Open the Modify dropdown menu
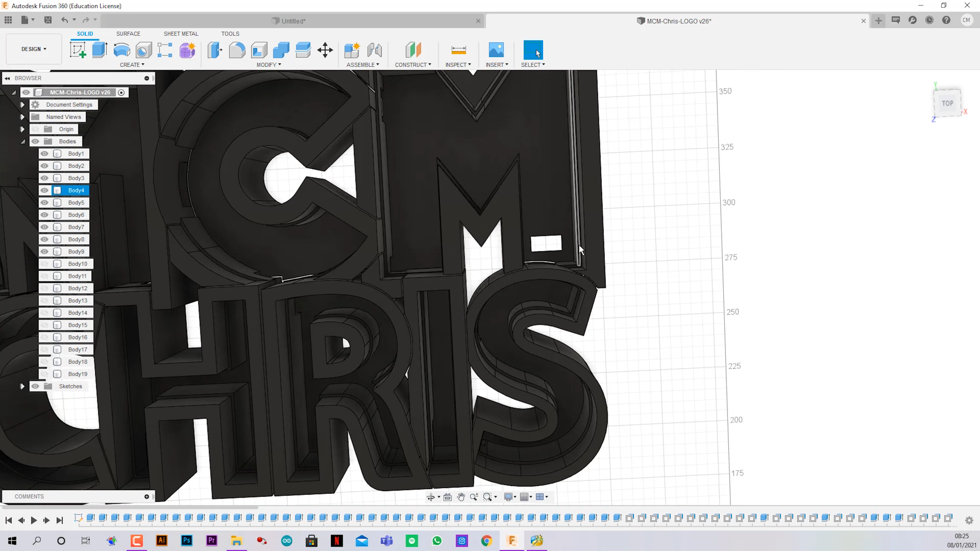 click(x=268, y=65)
